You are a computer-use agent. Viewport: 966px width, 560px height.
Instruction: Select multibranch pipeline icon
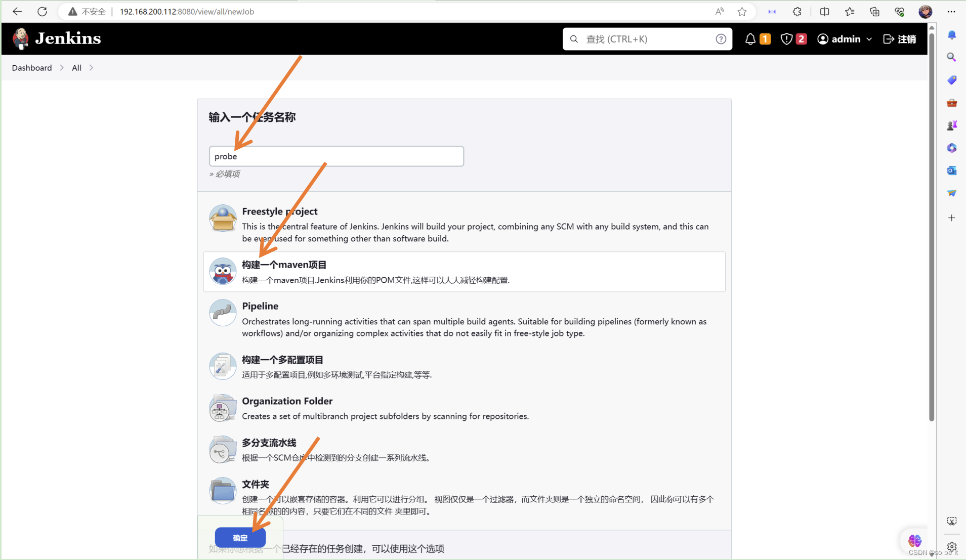[x=223, y=449]
